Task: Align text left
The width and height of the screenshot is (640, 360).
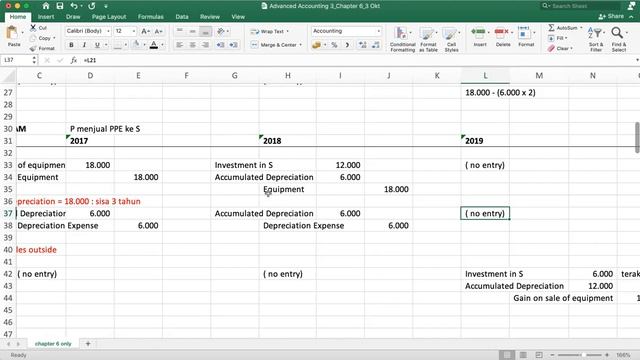Action: (x=180, y=45)
